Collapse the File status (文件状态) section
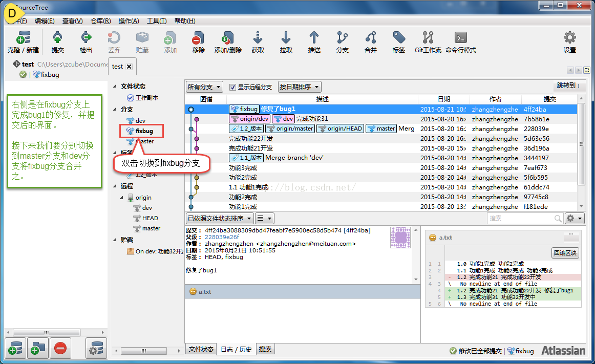The width and height of the screenshot is (595, 364). 115,86
